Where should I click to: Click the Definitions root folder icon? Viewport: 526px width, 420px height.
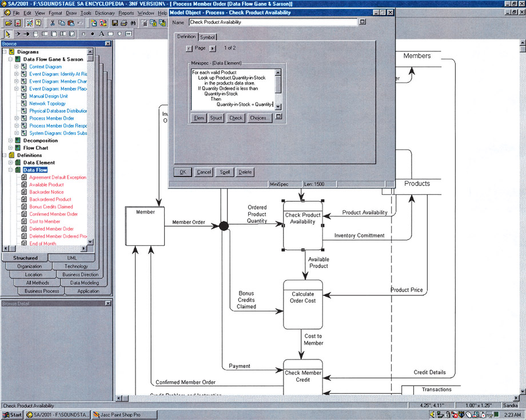click(12, 155)
